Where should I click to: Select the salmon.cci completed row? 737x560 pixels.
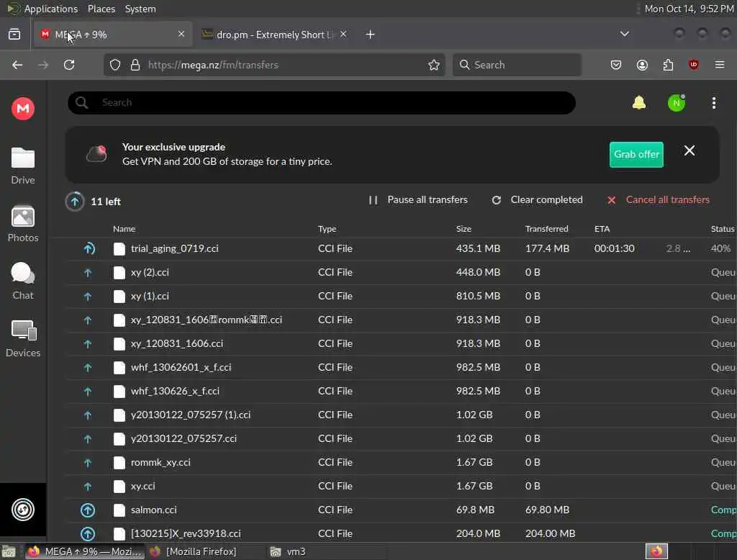[x=400, y=510]
